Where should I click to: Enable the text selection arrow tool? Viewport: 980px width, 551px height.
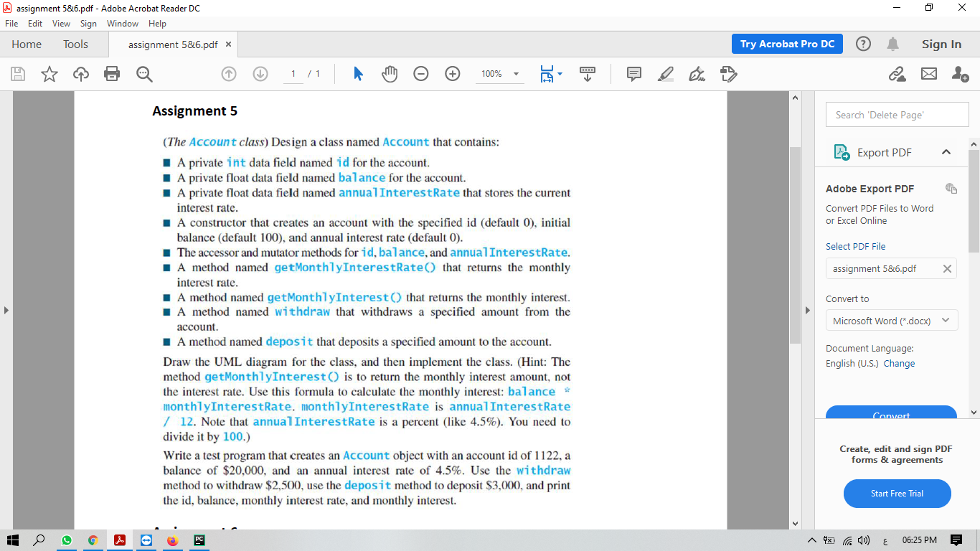(x=357, y=73)
